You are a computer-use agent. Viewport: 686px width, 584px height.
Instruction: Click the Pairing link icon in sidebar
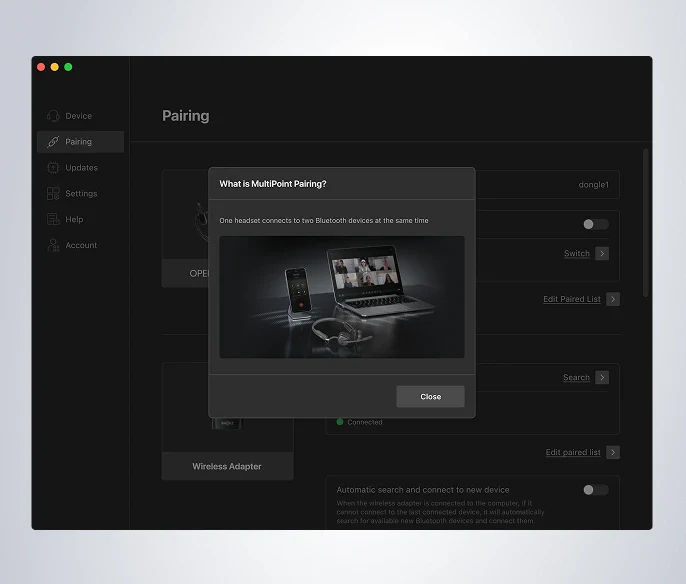(53, 142)
